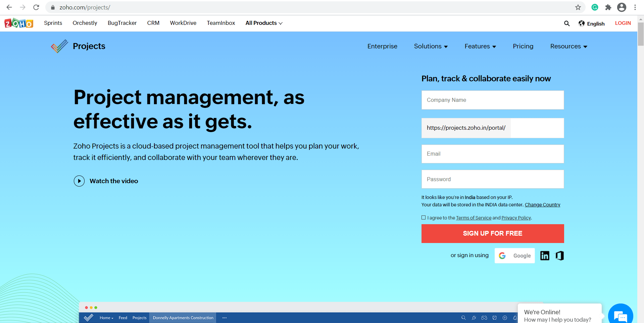Click into the Password field
644x323 pixels.
click(x=493, y=179)
